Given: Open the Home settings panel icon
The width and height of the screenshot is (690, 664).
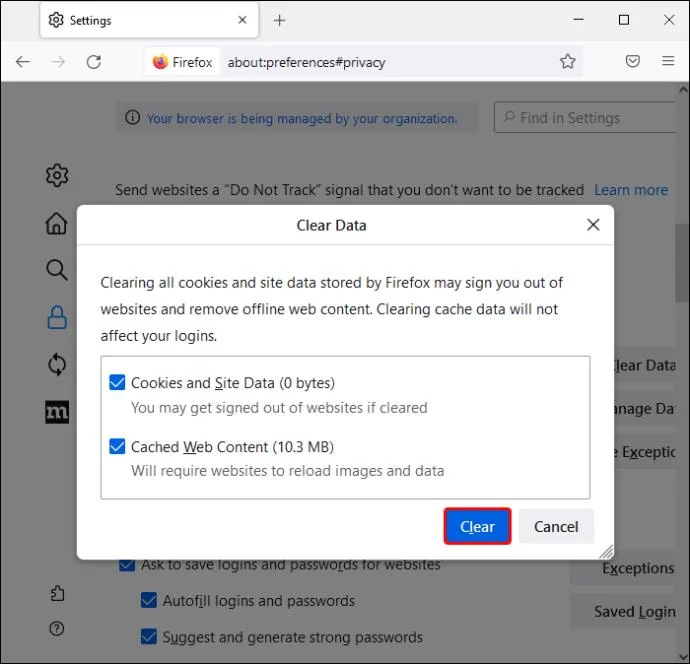Looking at the screenshot, I should pos(57,223).
